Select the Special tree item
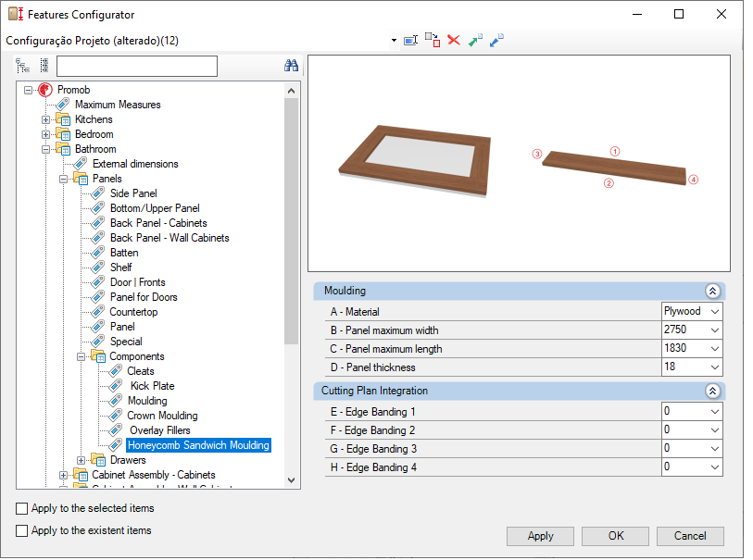Image resolution: width=753 pixels, height=560 pixels. coord(126,342)
